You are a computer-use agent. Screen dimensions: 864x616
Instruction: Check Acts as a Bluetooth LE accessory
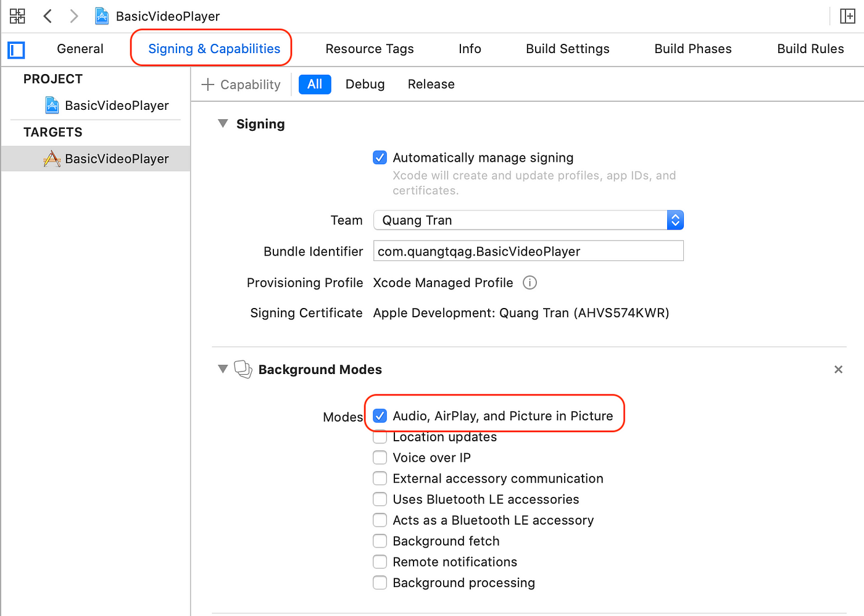coord(380,520)
